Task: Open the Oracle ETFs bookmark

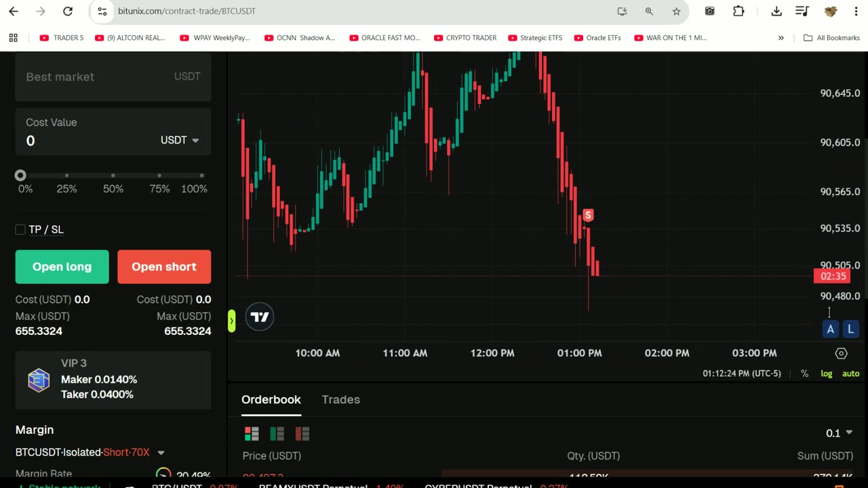Action: point(597,38)
